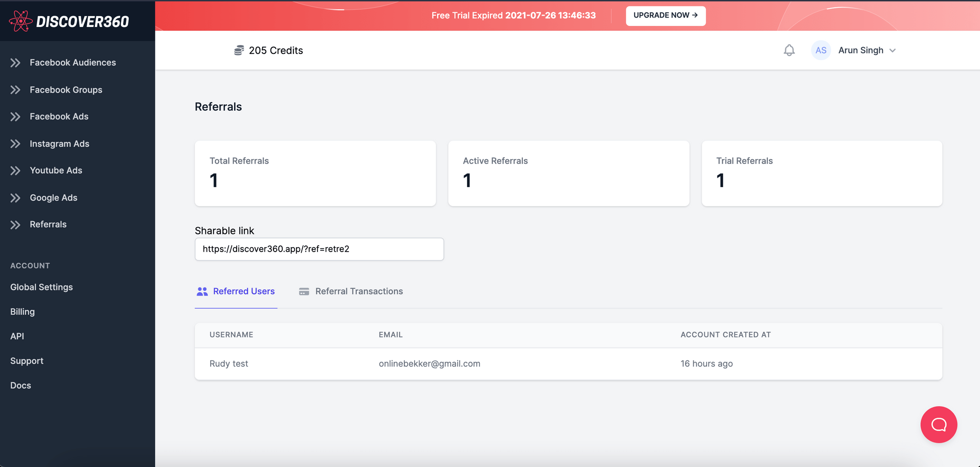Expand the Google Ads sidebar section
This screenshot has height=467, width=980.
[x=53, y=198]
